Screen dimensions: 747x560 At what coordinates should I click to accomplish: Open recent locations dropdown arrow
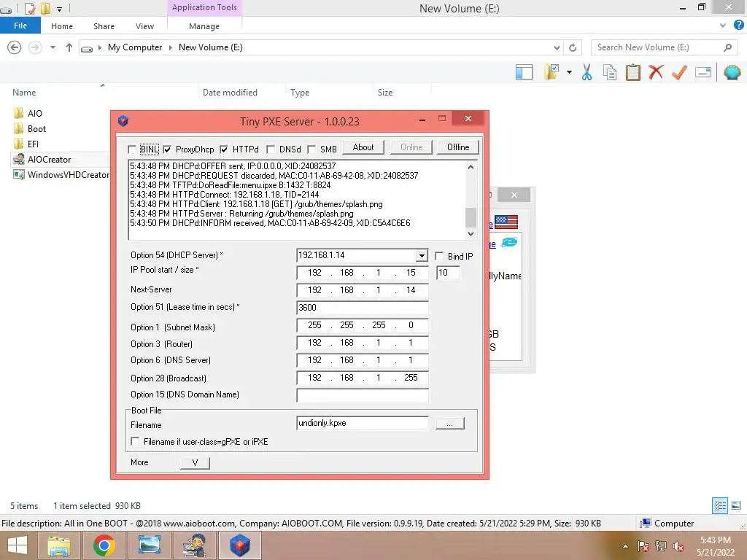(53, 47)
